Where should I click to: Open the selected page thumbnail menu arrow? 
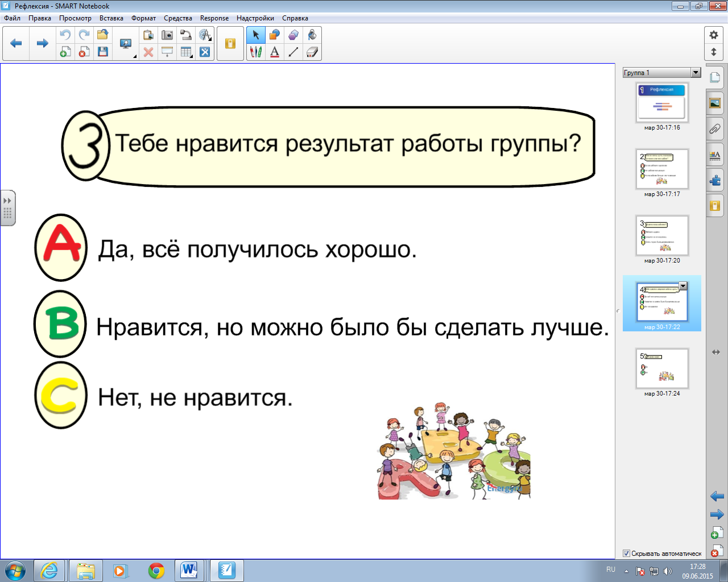[683, 286]
